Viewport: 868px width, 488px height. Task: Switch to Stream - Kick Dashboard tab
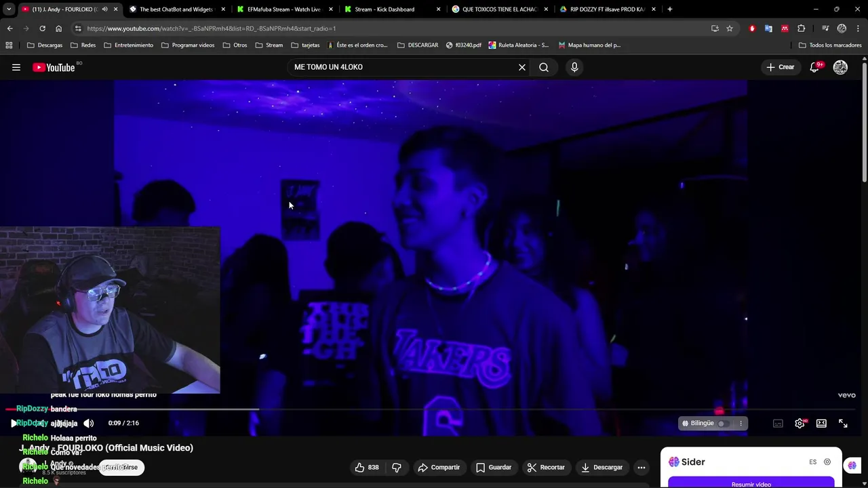click(x=392, y=9)
